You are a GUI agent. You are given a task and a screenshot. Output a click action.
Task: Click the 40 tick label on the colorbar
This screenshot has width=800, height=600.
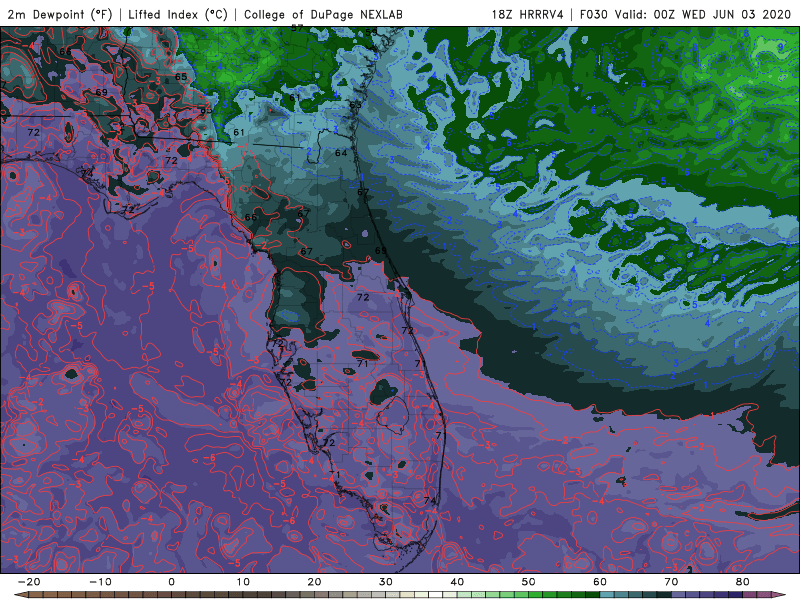457,582
